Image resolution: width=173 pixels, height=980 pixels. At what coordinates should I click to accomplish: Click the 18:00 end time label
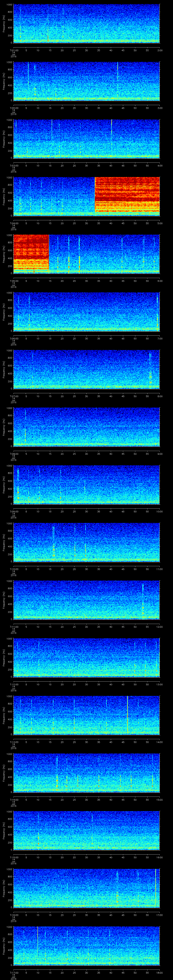tap(159, 972)
